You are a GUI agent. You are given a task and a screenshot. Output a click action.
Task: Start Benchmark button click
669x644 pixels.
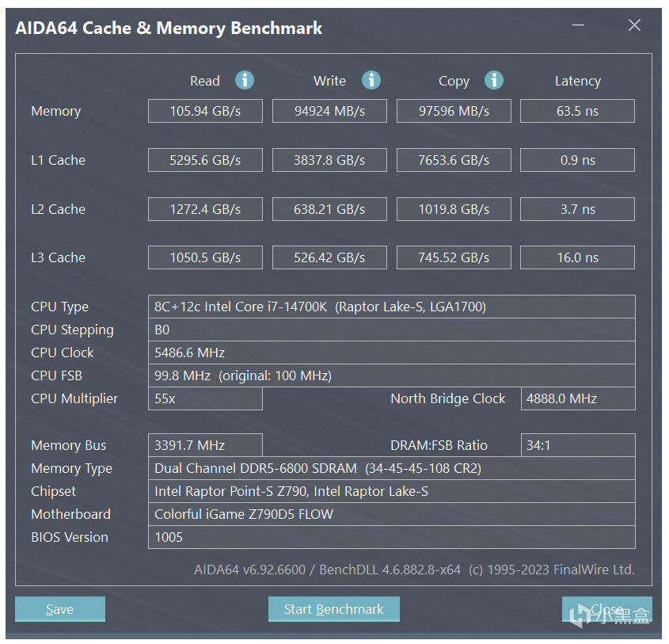333,609
